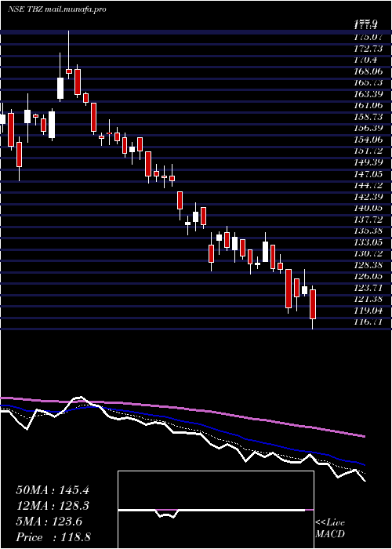Click the 116.71 price axis label
The height and width of the screenshot is (549, 392).
click(x=368, y=322)
